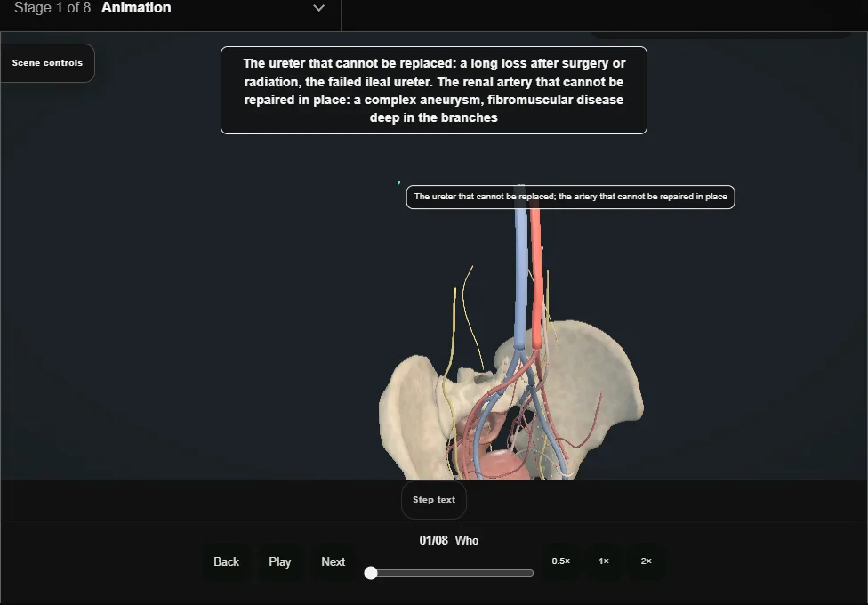Click the progress slider track

(449, 573)
